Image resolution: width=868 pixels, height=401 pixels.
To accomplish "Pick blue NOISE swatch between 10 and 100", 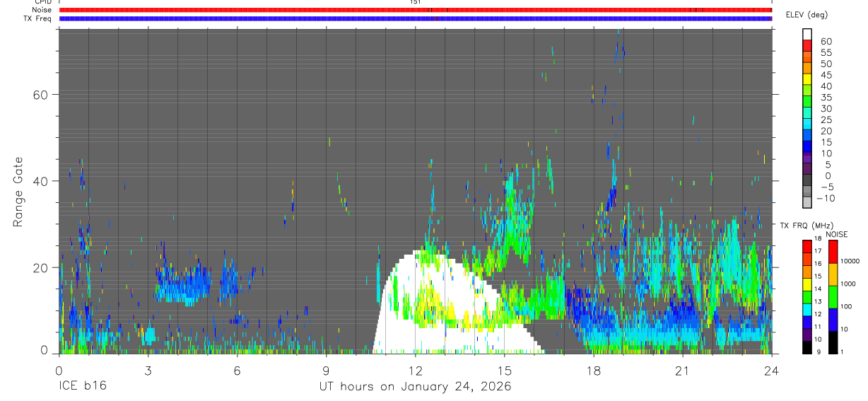I will point(833,319).
